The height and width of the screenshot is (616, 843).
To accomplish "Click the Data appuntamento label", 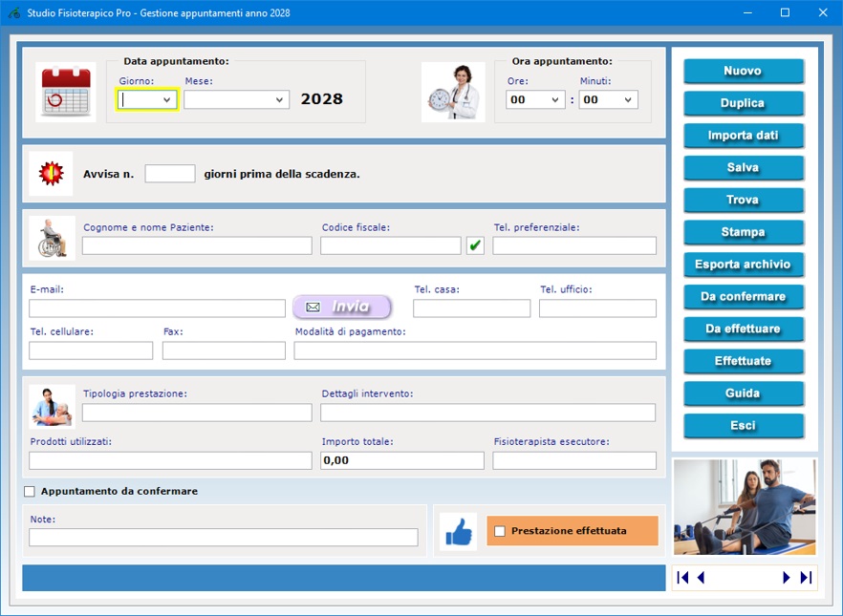I will click(176, 61).
